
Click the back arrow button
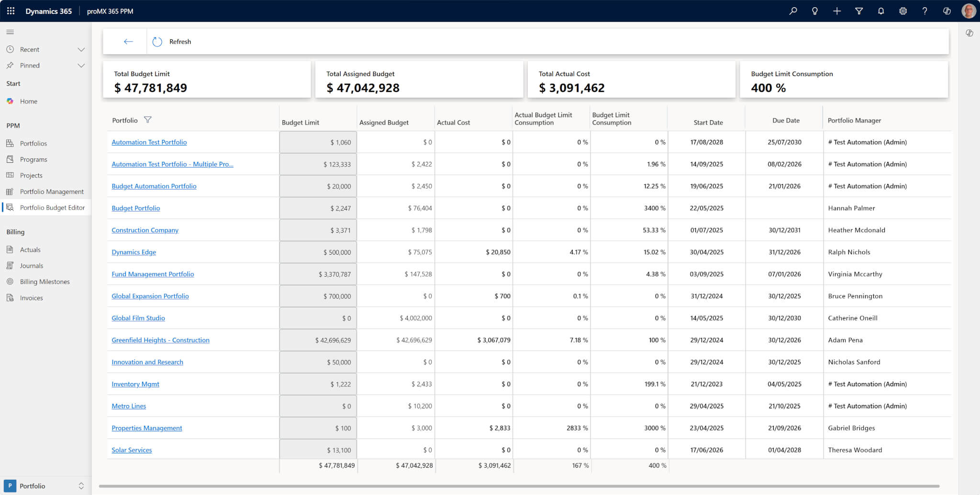(128, 42)
